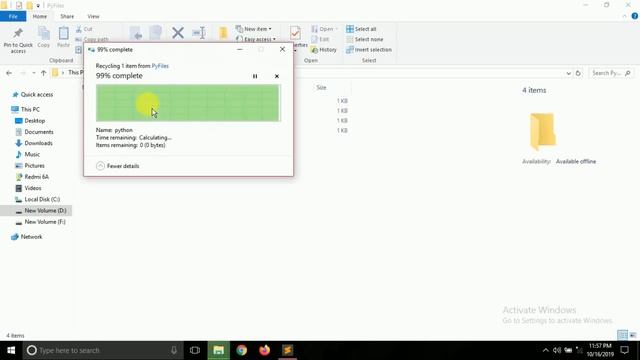Open Videos in navigation pane
Viewport: 640px width, 360px height.
pos(28,188)
